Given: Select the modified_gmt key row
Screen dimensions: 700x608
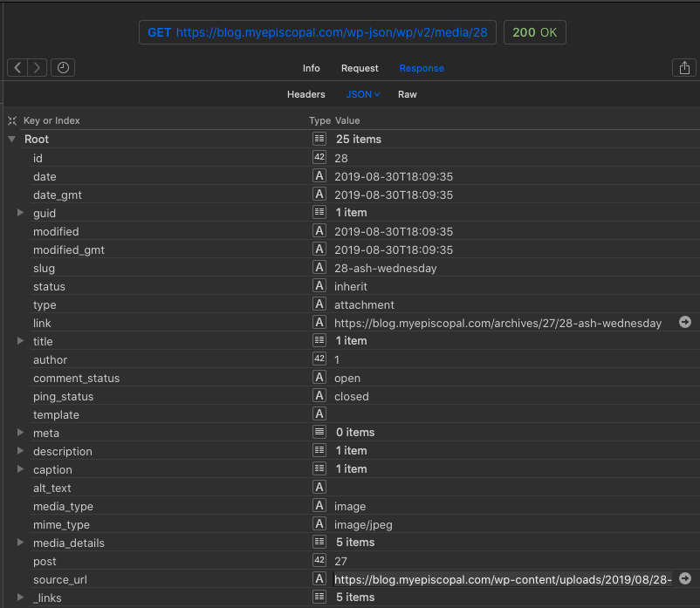Looking at the screenshot, I should coord(69,249).
